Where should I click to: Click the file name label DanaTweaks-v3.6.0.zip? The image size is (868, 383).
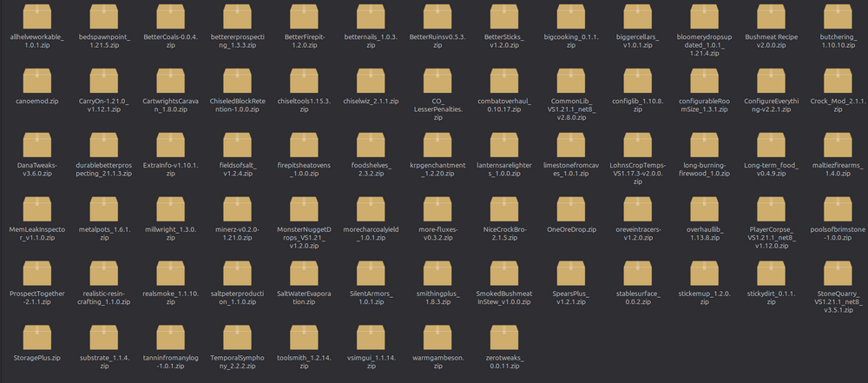[37, 168]
